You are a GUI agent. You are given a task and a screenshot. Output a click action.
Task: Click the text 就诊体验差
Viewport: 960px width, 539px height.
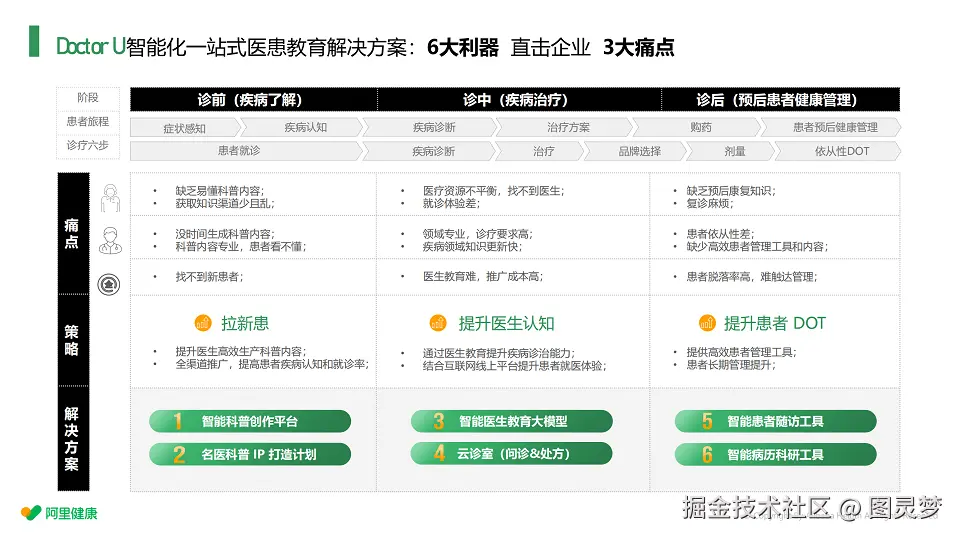click(450, 203)
